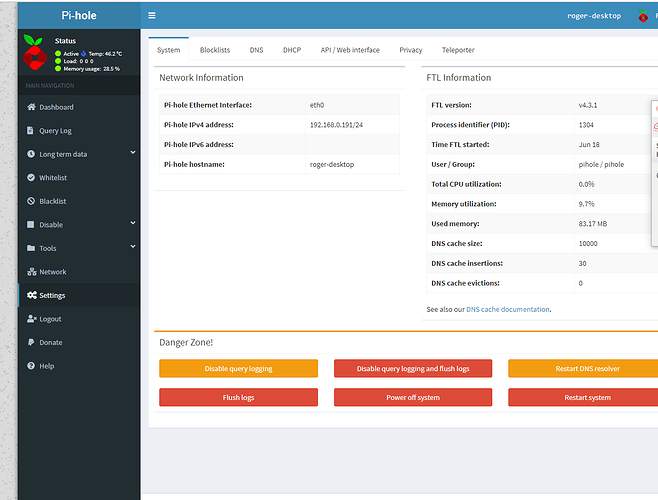The height and width of the screenshot is (500, 658).
Task: Select the eth0 interface value
Action: click(317, 105)
